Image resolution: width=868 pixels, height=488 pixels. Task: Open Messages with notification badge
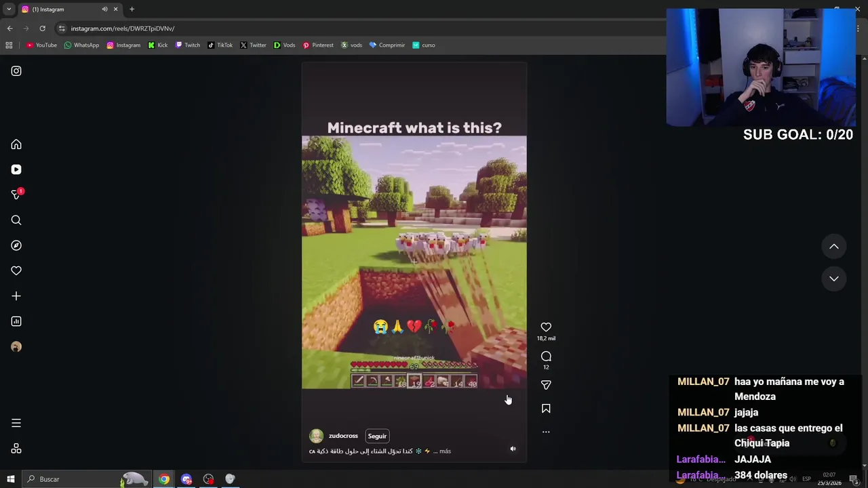17,195
